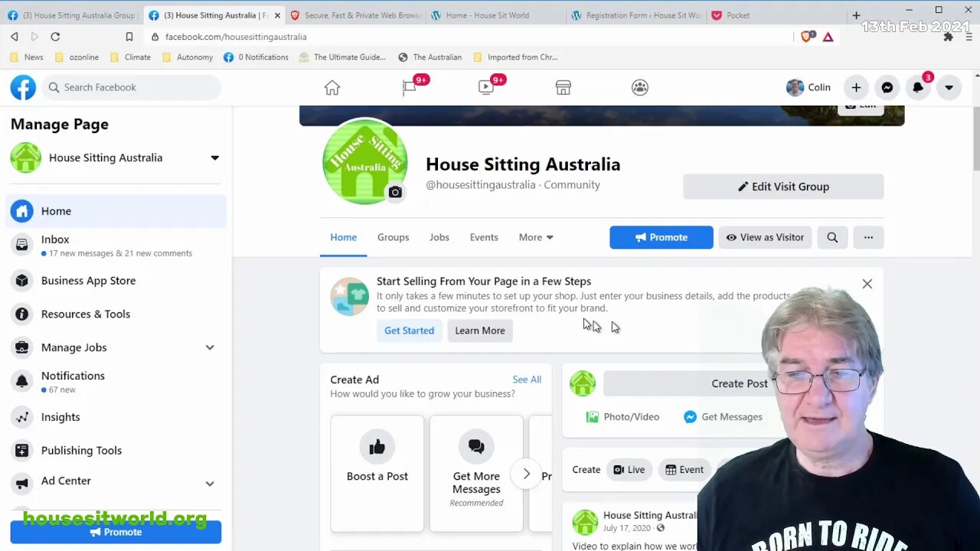Open the page three-dots options menu
Viewport: 980px width, 551px height.
click(868, 237)
